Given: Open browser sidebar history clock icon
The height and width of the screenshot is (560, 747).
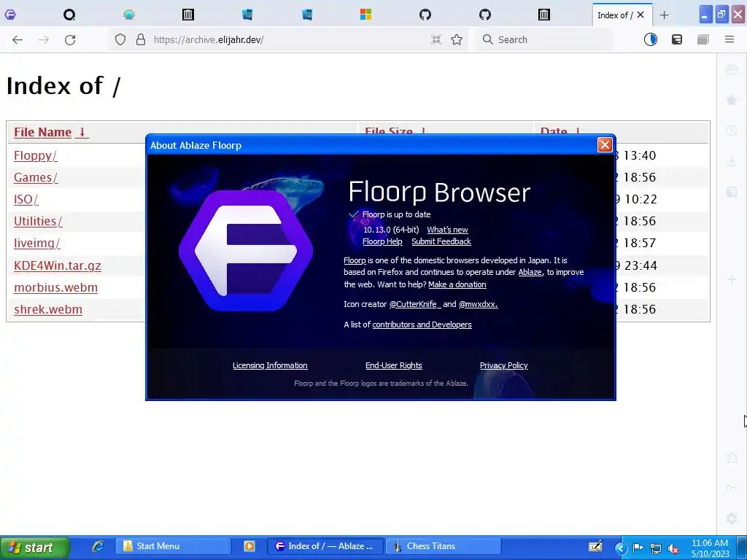Looking at the screenshot, I should tap(732, 131).
